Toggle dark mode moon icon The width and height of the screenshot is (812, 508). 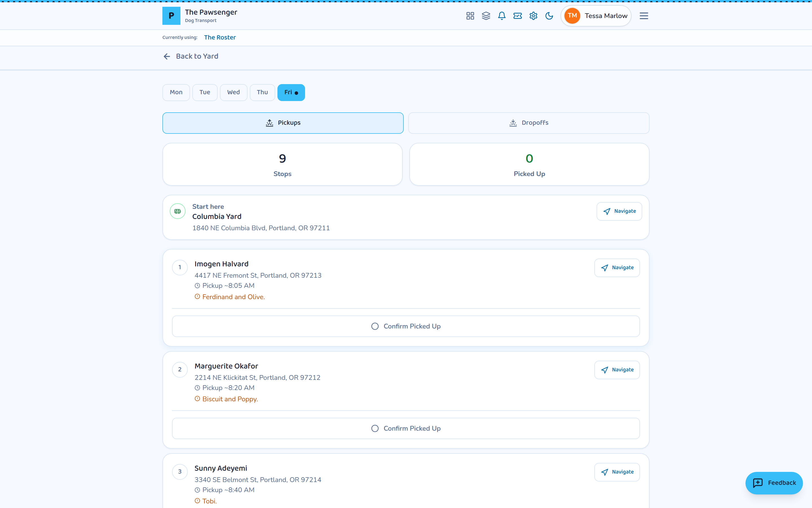(549, 16)
